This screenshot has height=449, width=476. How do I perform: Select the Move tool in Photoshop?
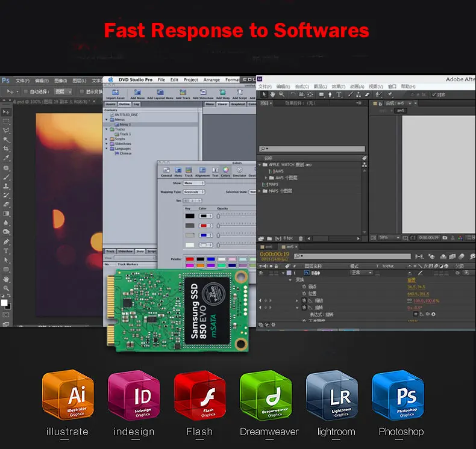[x=6, y=112]
